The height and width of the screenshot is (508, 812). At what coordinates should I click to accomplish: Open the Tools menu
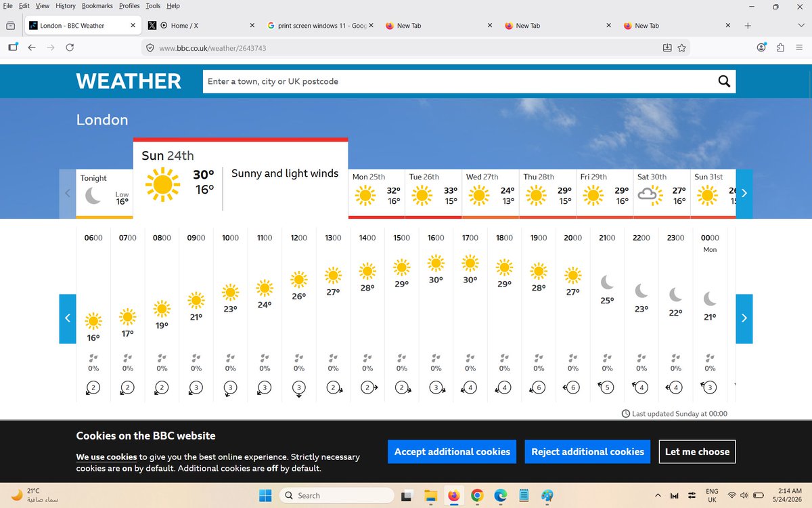point(153,5)
